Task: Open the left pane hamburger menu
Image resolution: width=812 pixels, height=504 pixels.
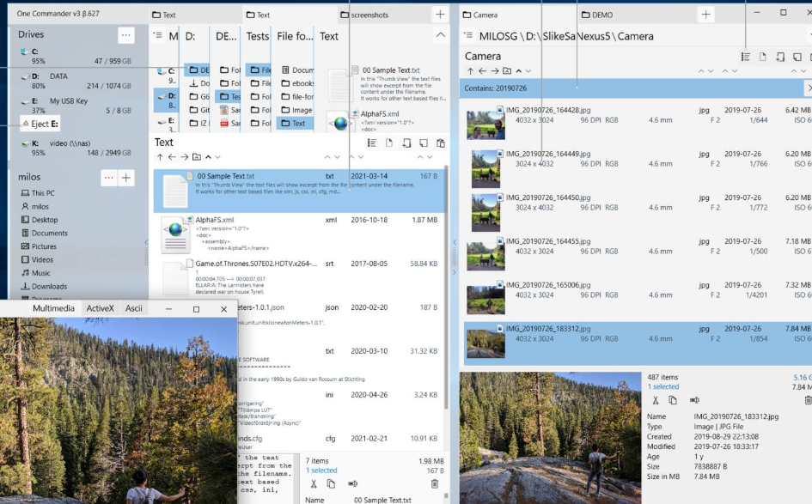Action: pos(158,35)
